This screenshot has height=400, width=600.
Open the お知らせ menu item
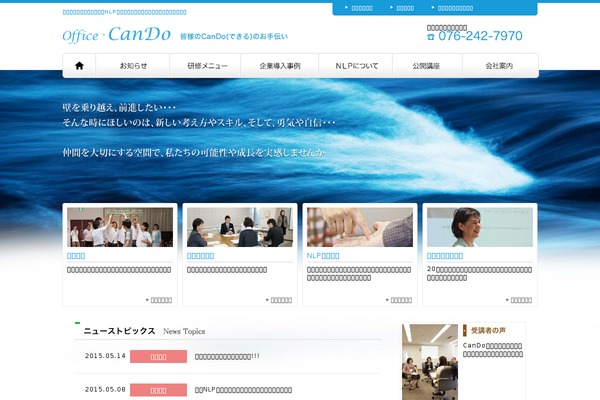tap(133, 66)
